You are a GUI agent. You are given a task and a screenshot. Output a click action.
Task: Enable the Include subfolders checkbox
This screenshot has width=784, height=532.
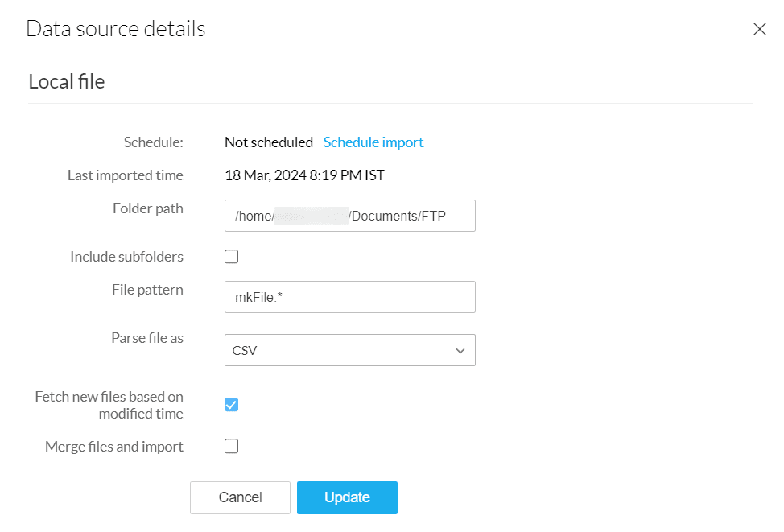tap(232, 257)
